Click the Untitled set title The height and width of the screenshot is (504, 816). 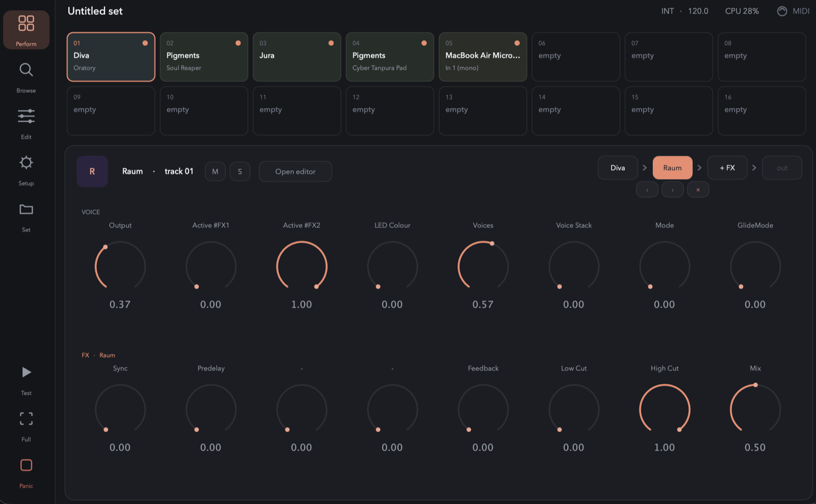tap(95, 11)
